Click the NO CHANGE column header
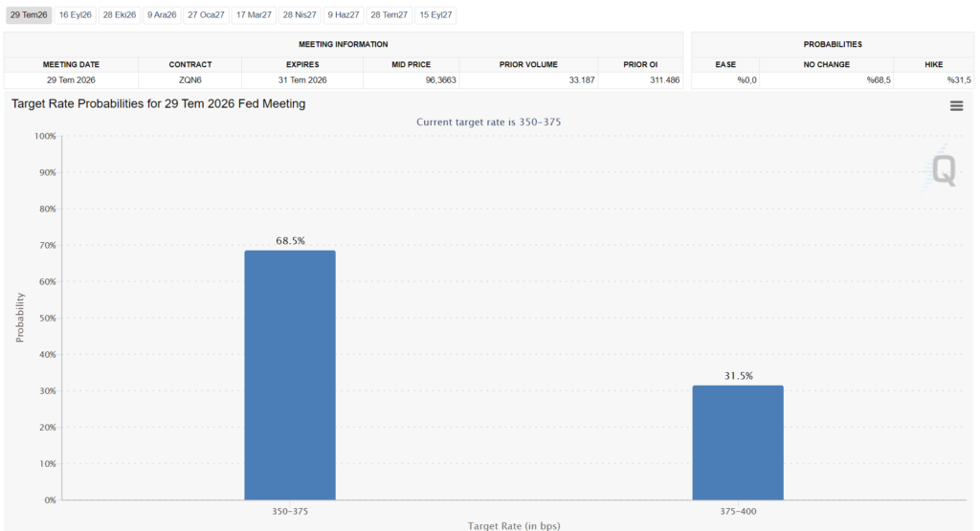Image resolution: width=980 pixels, height=531 pixels. 826,64
